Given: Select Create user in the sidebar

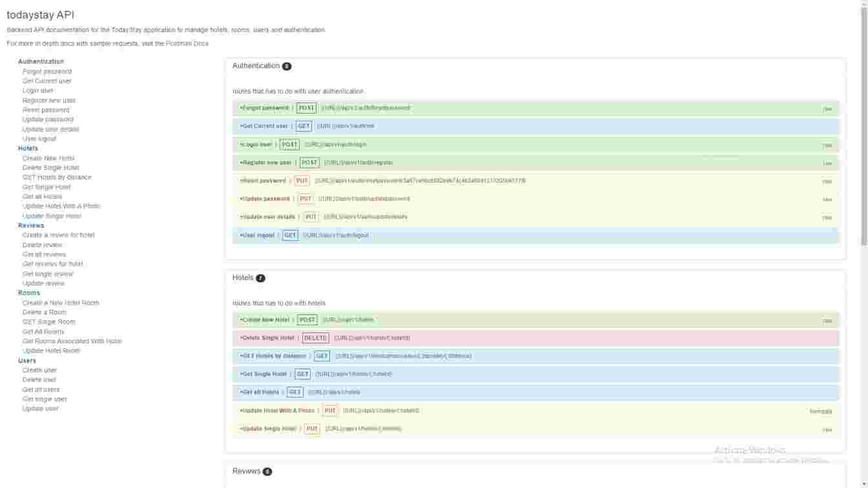Looking at the screenshot, I should click(x=40, y=370).
